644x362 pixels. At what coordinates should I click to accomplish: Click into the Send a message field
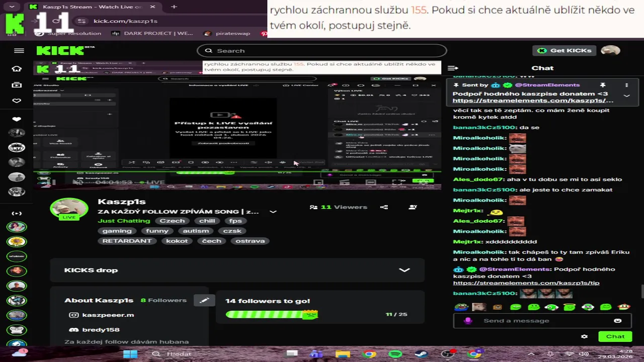click(543, 321)
